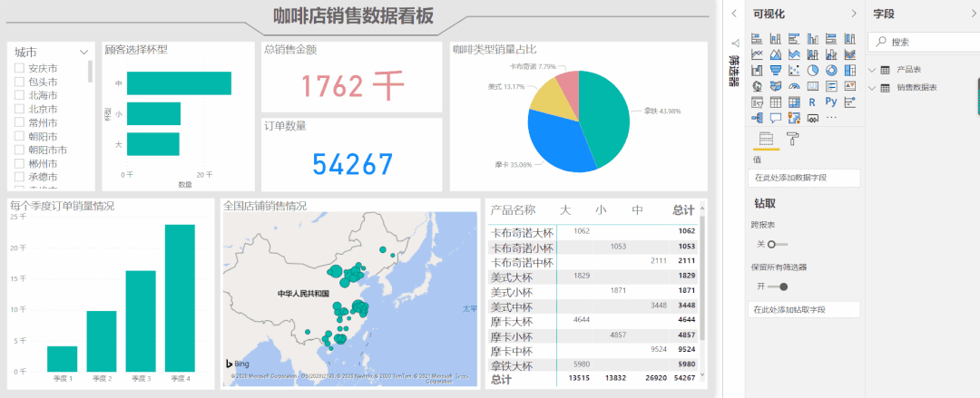Select the decomposition tree visual

(x=757, y=117)
